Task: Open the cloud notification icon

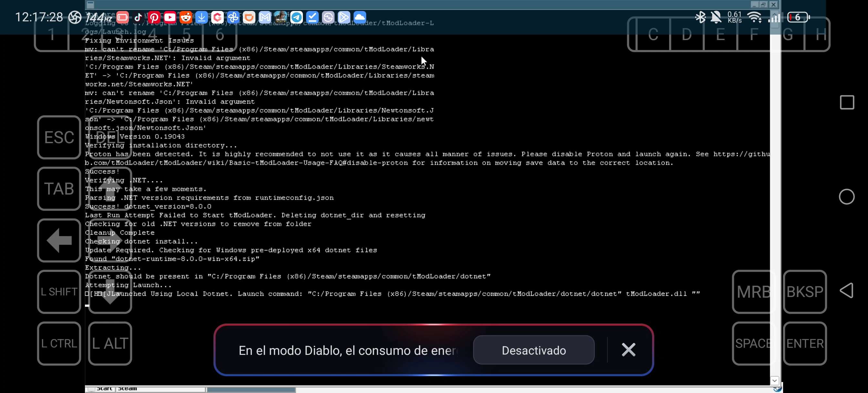Action: [359, 17]
